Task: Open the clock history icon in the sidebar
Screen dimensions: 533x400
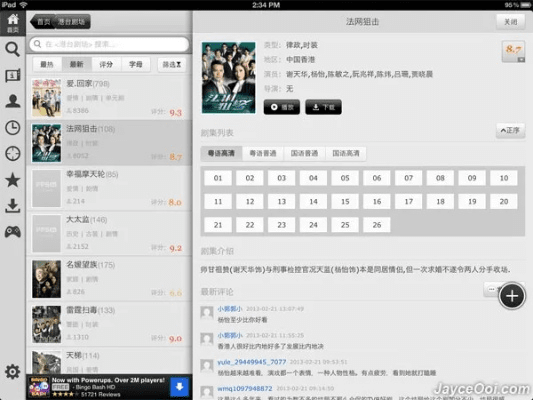Action: 13,128
